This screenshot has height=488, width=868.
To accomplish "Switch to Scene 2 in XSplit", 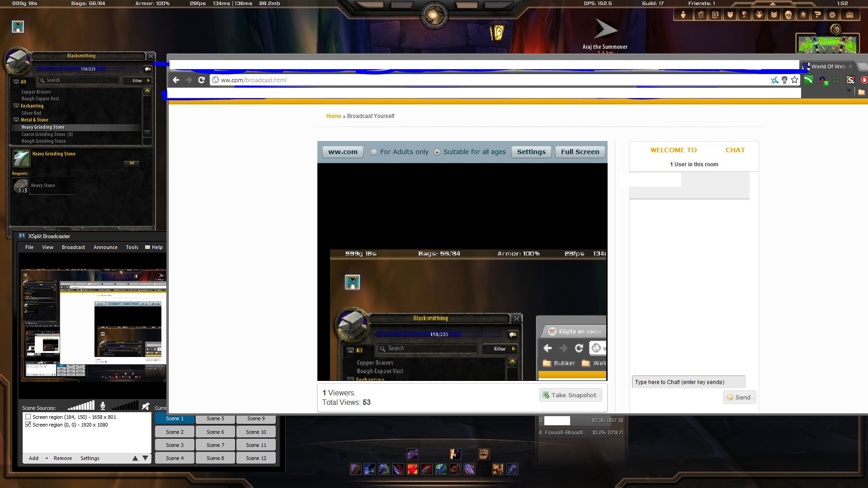I will tap(175, 432).
